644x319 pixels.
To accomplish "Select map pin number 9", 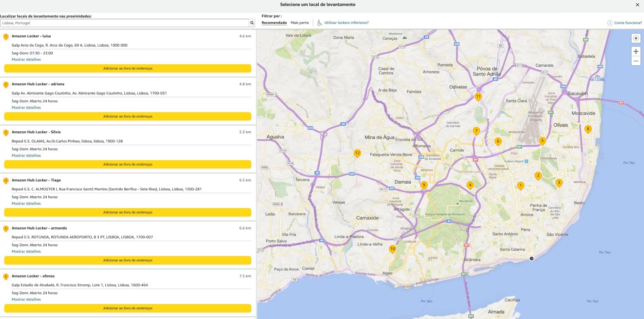I will click(424, 186).
